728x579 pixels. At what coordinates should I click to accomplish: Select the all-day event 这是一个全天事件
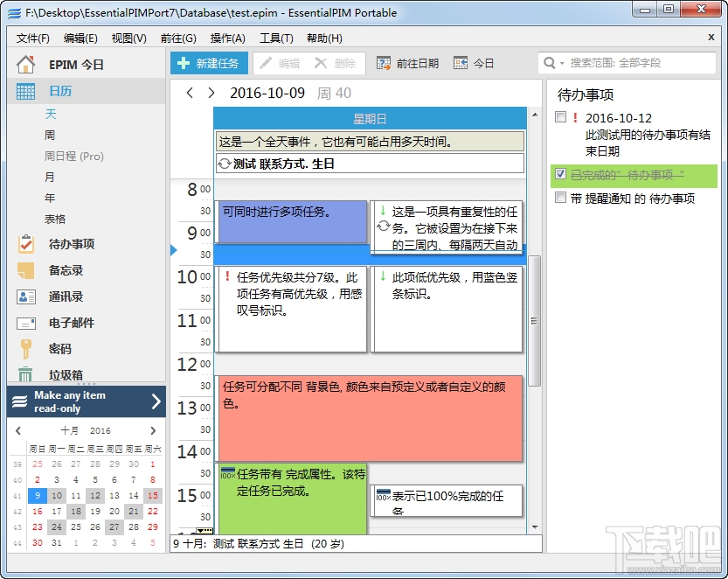(370, 142)
